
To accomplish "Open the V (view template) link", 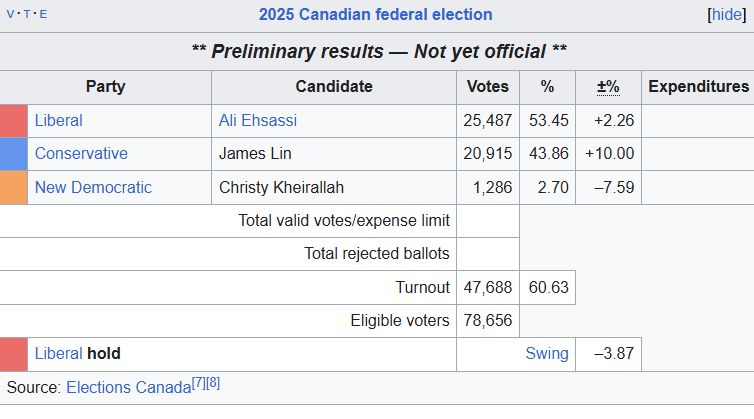I will (10, 14).
